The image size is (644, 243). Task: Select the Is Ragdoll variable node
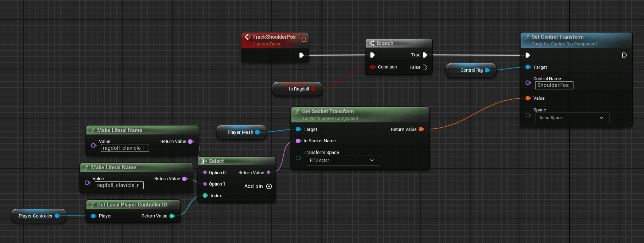tap(297, 89)
